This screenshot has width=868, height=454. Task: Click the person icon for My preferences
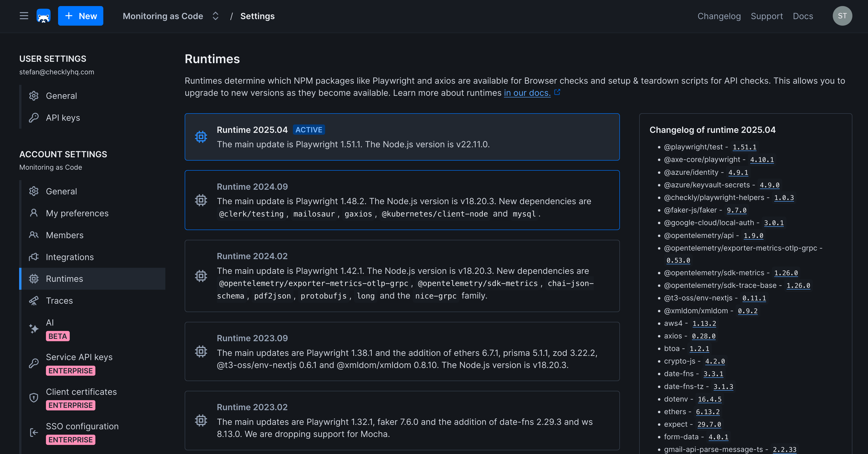[34, 213]
